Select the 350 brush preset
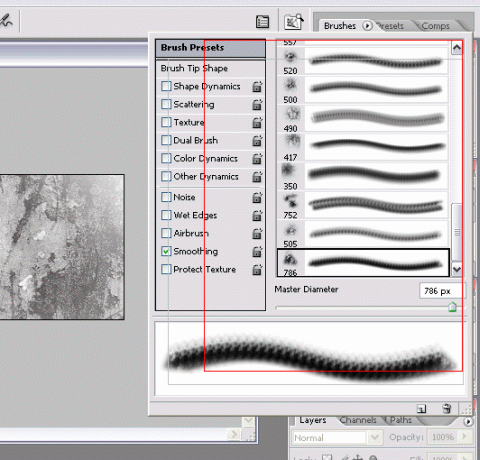This screenshot has width=480, height=460. pos(363,177)
